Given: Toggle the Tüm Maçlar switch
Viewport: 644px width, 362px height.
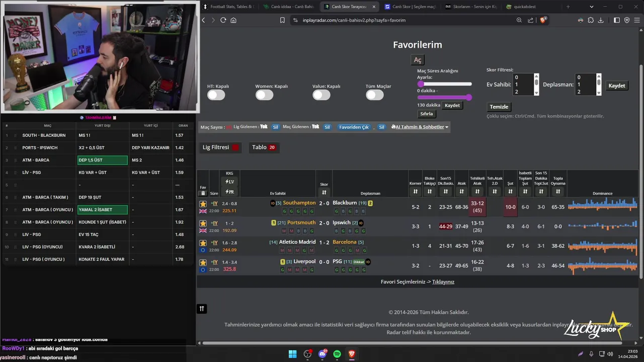Looking at the screenshot, I should click(x=375, y=95).
